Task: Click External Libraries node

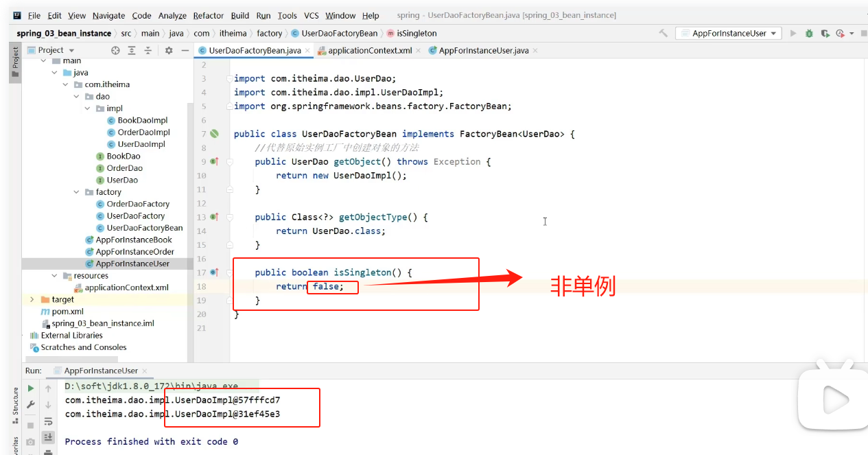Action: pyautogui.click(x=71, y=336)
